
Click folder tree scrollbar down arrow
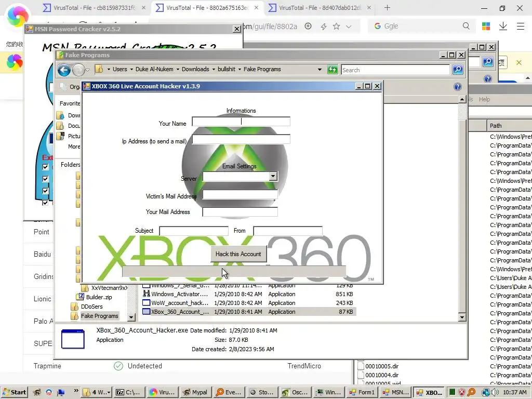(x=131, y=317)
